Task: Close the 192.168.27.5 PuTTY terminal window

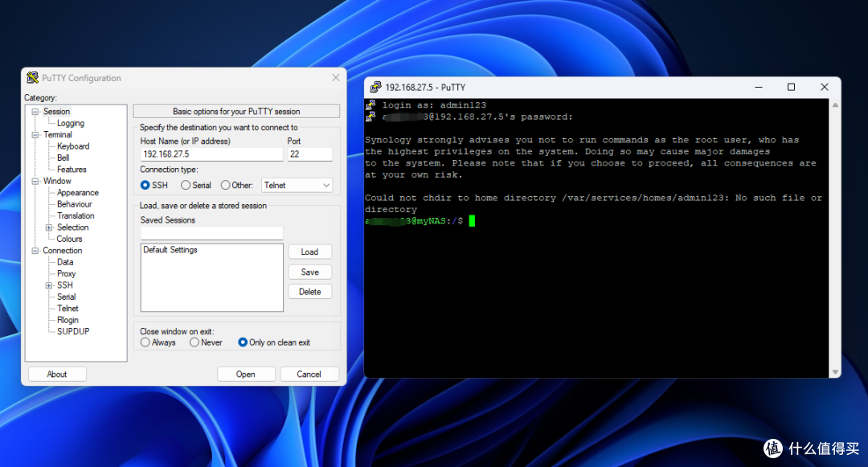Action: [825, 87]
